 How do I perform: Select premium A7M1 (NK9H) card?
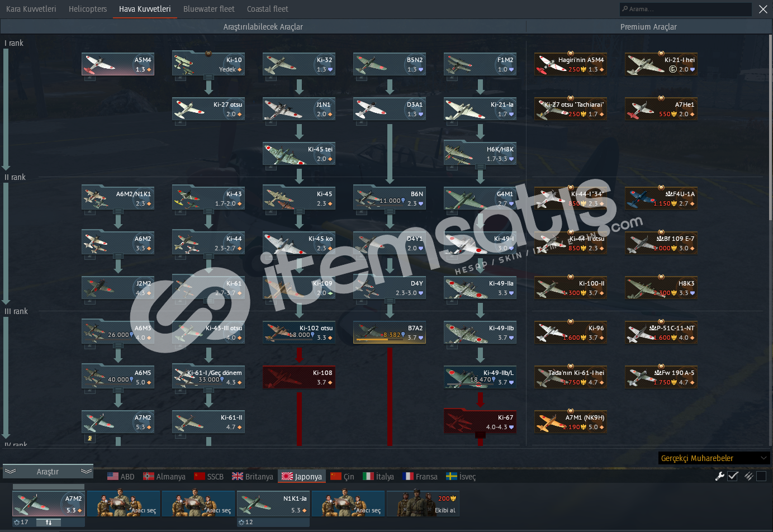click(571, 422)
